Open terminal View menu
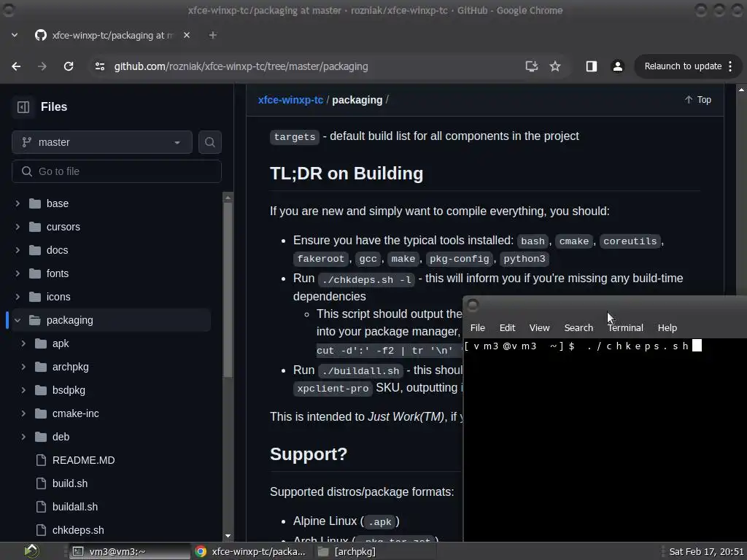747x560 pixels. pos(539,327)
